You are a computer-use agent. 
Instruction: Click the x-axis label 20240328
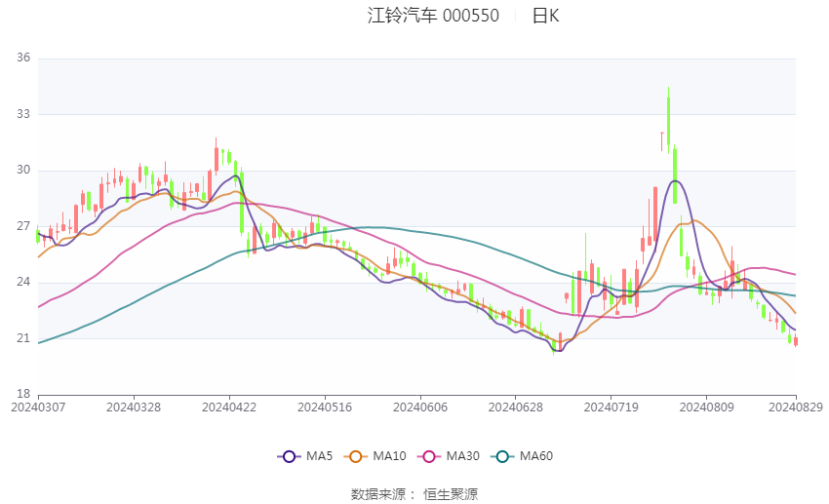134,407
